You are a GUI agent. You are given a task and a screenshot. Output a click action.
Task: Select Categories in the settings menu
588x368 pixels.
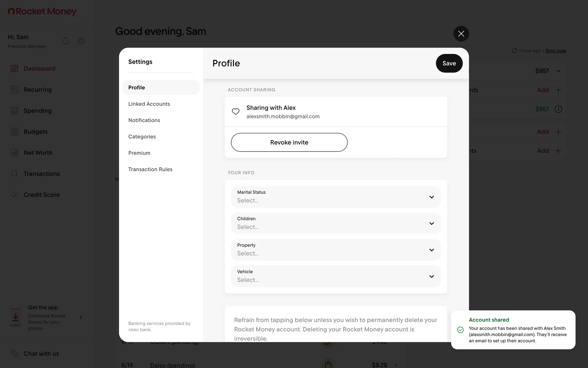(x=142, y=136)
